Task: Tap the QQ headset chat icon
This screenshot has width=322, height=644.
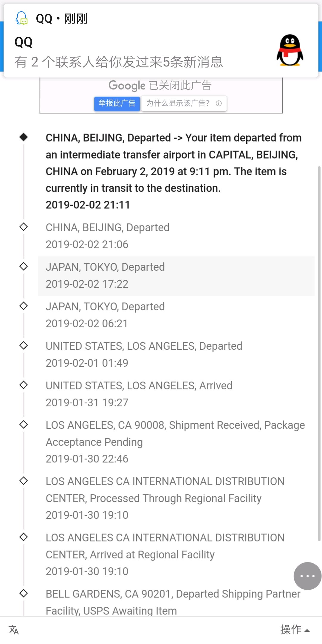Action: [x=22, y=18]
